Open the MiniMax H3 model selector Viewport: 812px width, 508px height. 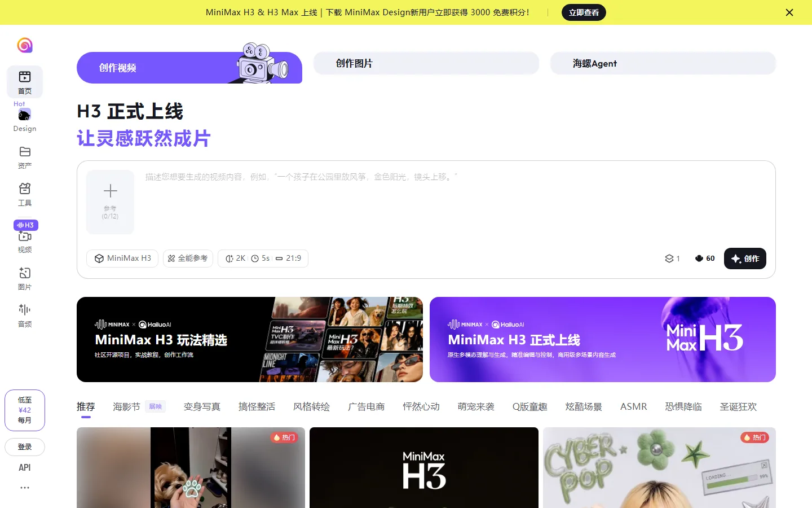pyautogui.click(x=122, y=259)
